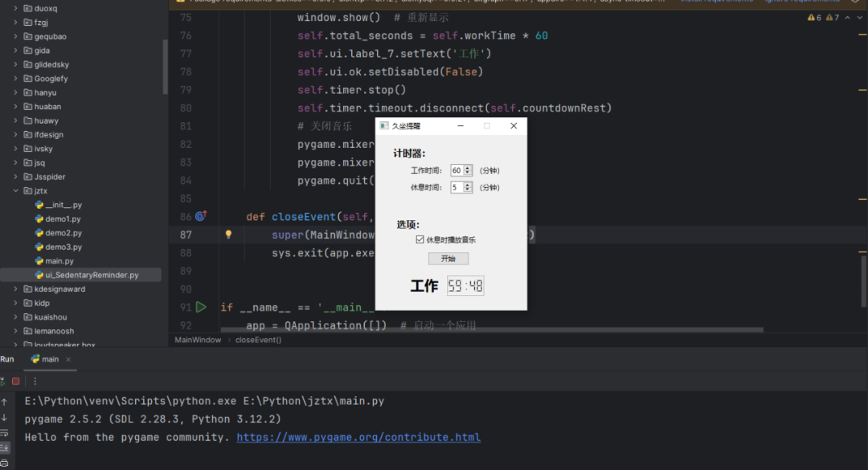
Task: Collapse the jztx folder
Action: tap(15, 190)
